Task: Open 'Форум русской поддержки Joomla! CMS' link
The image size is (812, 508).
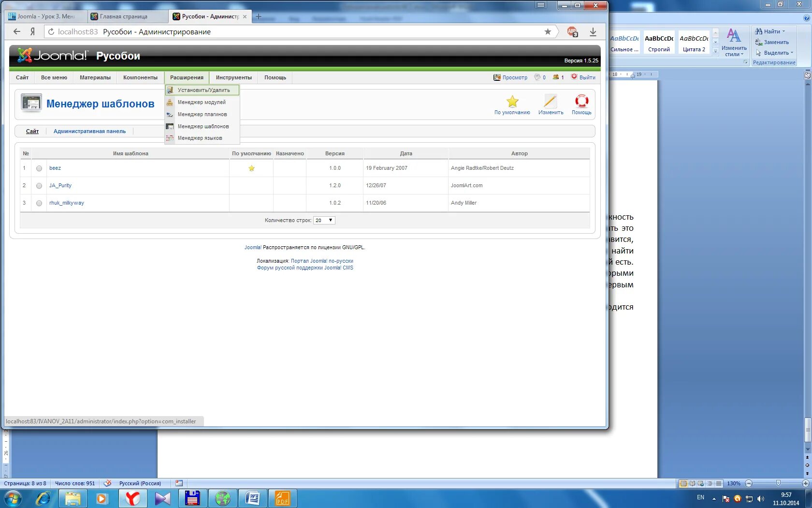Action: pos(305,268)
